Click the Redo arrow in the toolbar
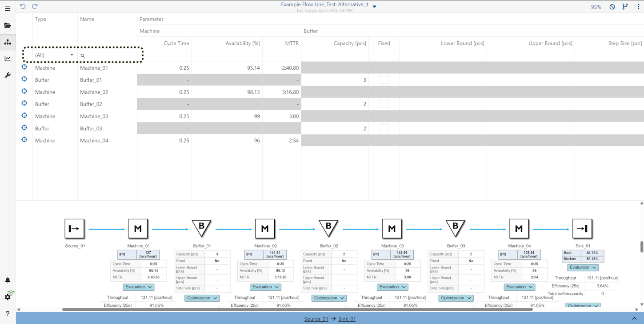 pyautogui.click(x=35, y=6)
